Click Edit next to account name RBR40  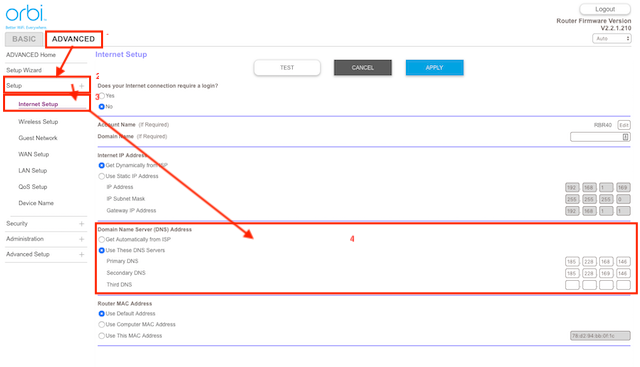(x=624, y=125)
